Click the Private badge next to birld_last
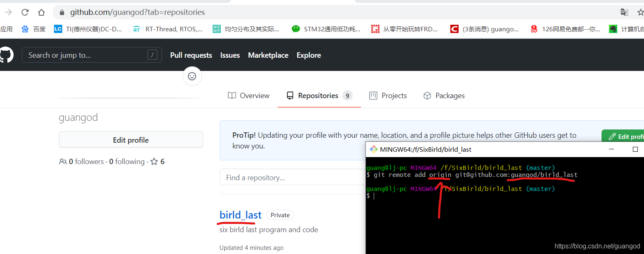644x254 pixels. coord(280,215)
